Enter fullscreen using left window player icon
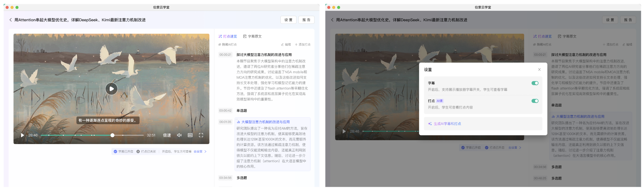 click(201, 135)
